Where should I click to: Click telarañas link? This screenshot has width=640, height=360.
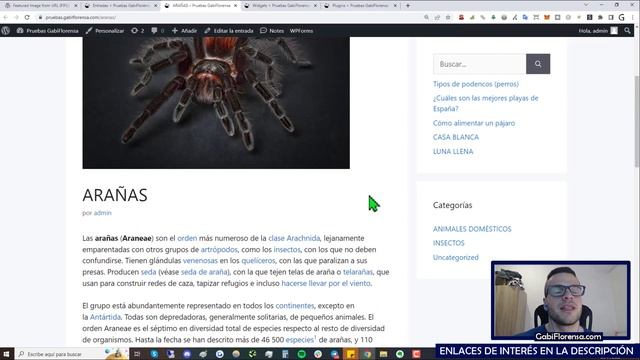[x=358, y=272]
